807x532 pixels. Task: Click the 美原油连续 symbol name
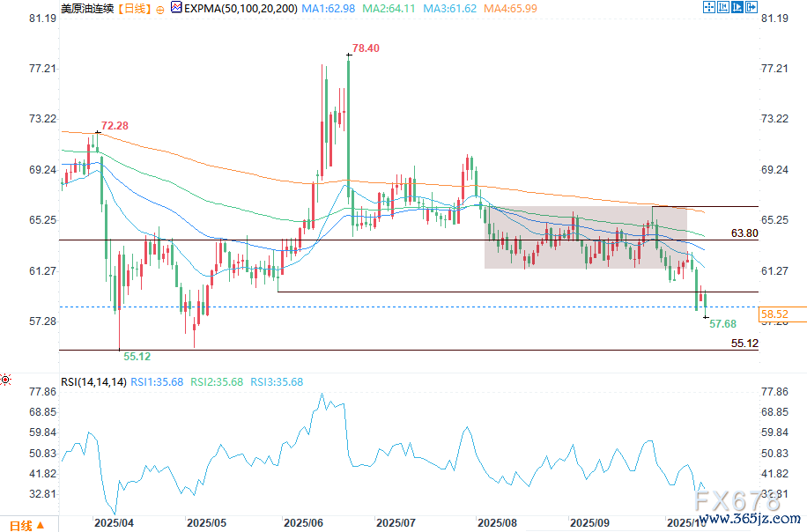coord(86,9)
